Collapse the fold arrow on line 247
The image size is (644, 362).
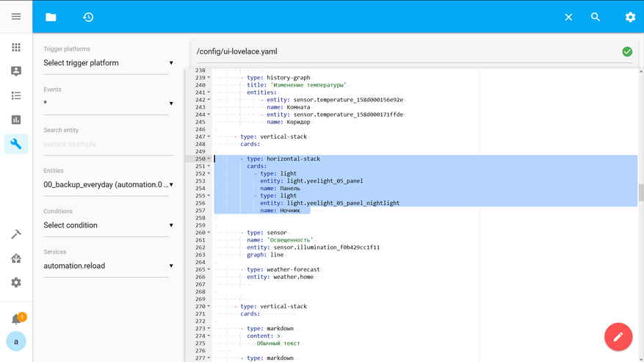209,137
